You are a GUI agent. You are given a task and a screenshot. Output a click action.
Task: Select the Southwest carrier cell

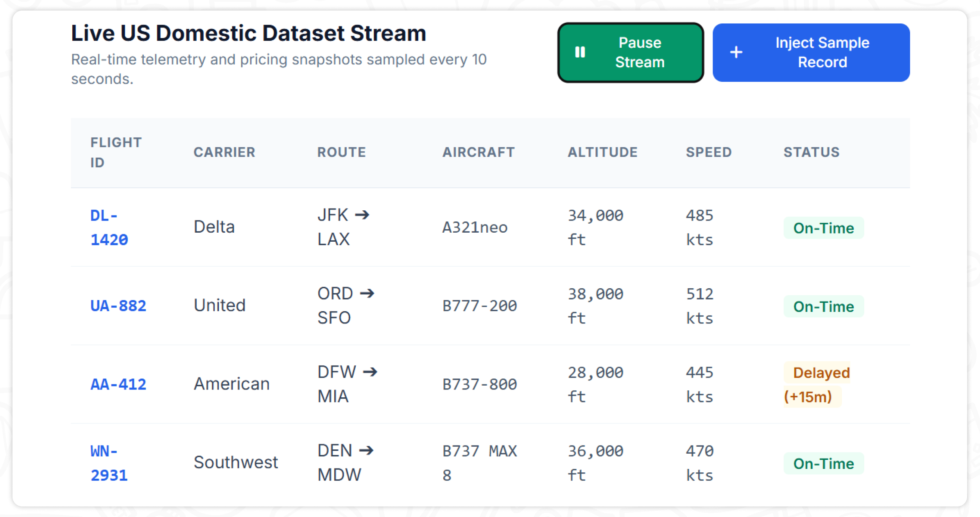coord(236,463)
